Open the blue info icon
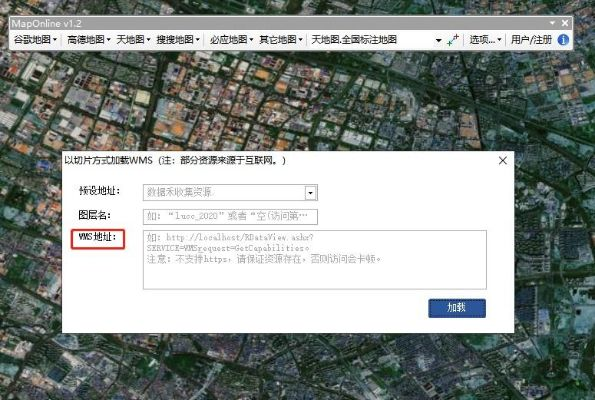This screenshot has width=595, height=400. (563, 39)
